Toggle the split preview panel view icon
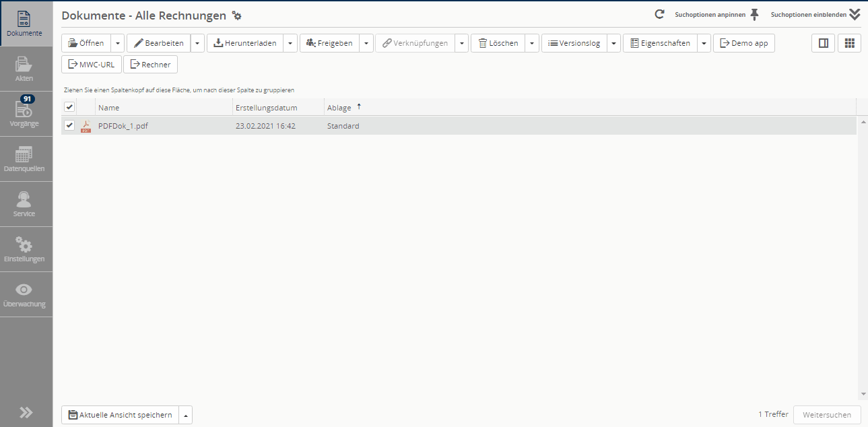The image size is (868, 427). click(x=823, y=43)
